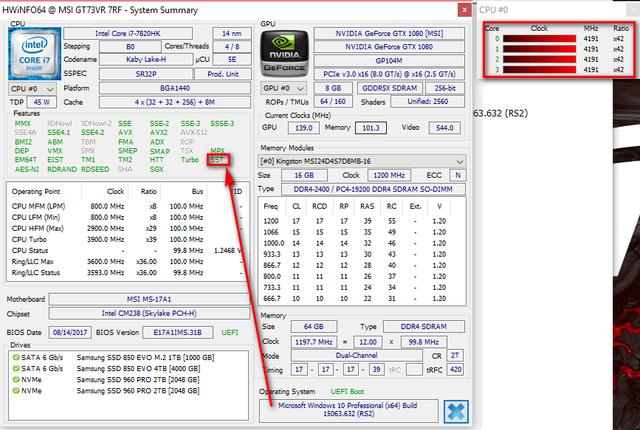Screen dimensions: 640x430
Task: Click the 666.7 frequency timing row
Action: click(x=362, y=298)
